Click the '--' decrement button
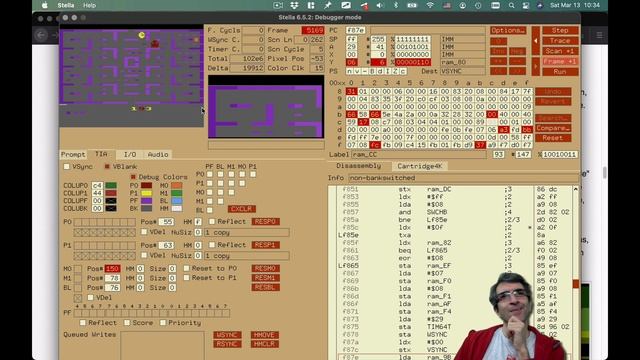Image resolution: width=640 pixels, height=360 pixels. [517, 61]
